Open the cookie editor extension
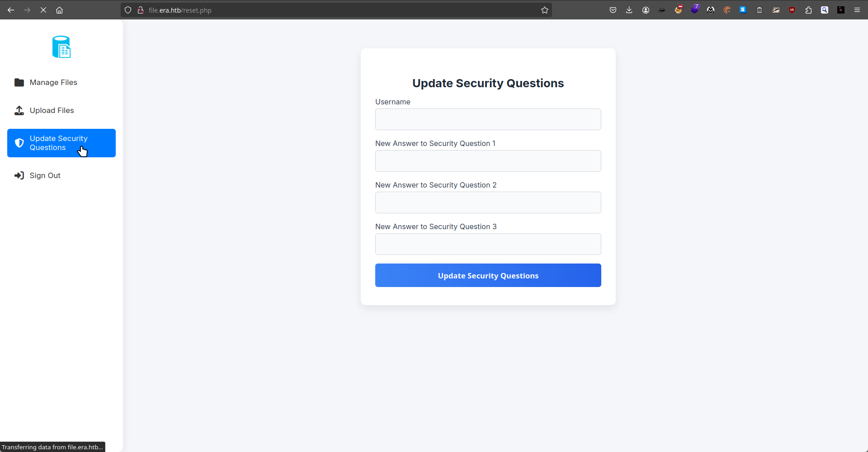Screen dimensions: 868x452 (727, 10)
